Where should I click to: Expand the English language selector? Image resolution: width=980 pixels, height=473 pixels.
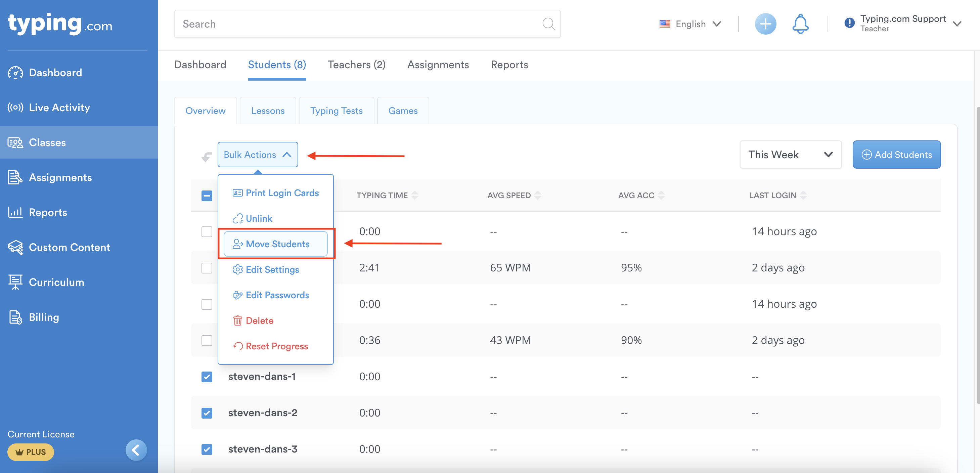click(690, 24)
